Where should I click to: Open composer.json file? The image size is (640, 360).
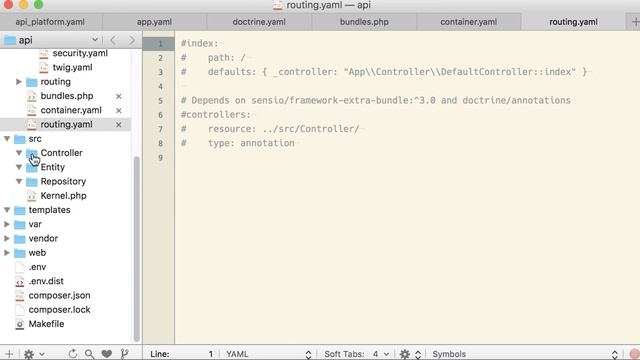click(x=59, y=296)
